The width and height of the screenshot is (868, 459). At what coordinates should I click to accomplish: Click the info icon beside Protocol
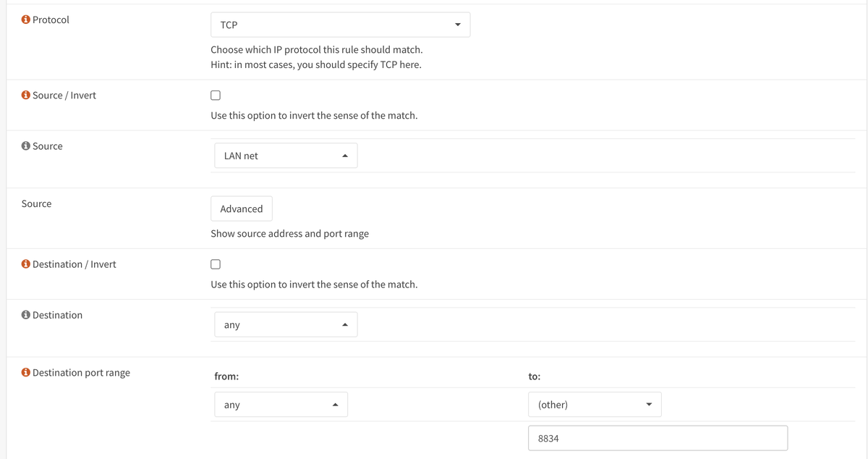pyautogui.click(x=26, y=20)
